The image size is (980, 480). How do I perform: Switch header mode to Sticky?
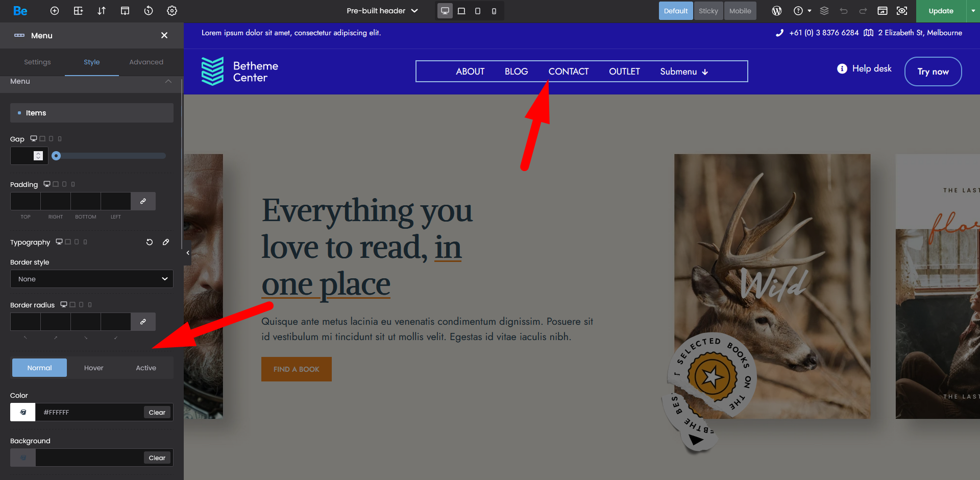[x=708, y=11]
